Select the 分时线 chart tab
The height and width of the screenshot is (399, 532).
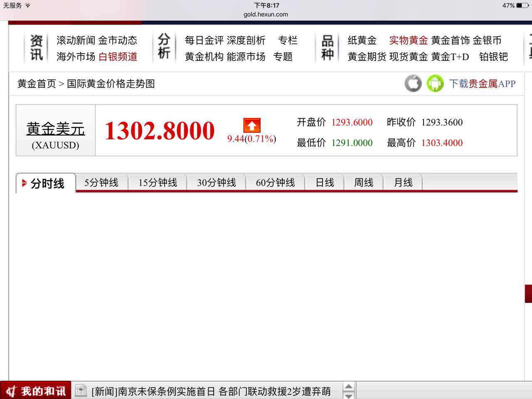click(46, 183)
